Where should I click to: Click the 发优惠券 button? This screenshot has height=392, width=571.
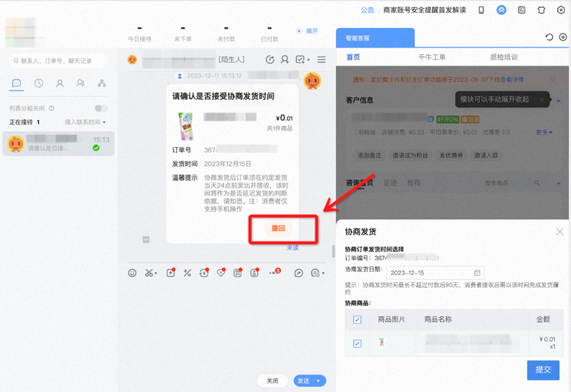[x=451, y=156]
